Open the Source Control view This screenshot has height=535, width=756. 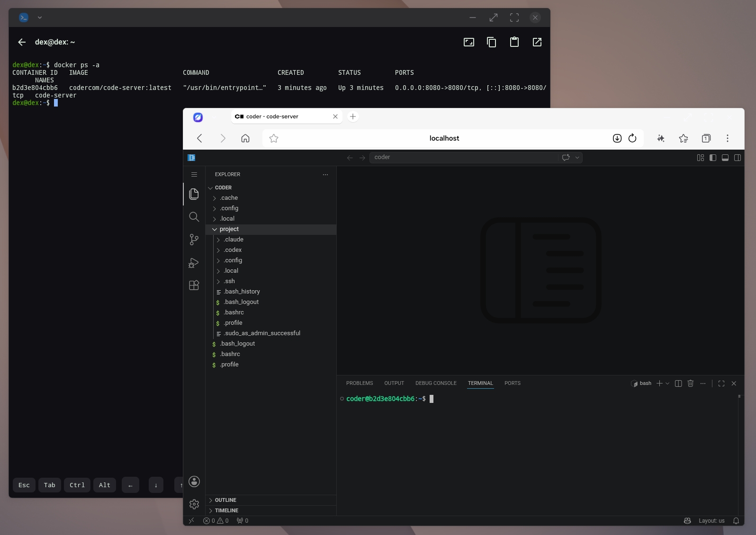coord(194,240)
